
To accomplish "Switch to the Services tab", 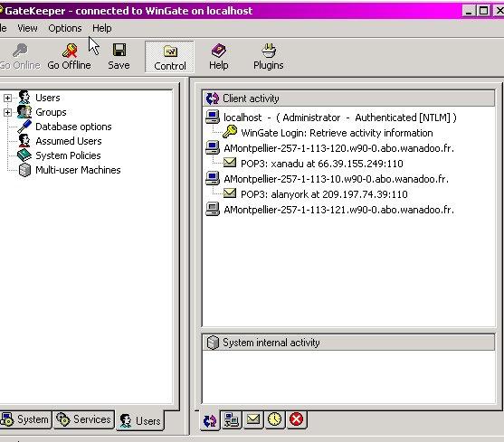I will pos(83,419).
